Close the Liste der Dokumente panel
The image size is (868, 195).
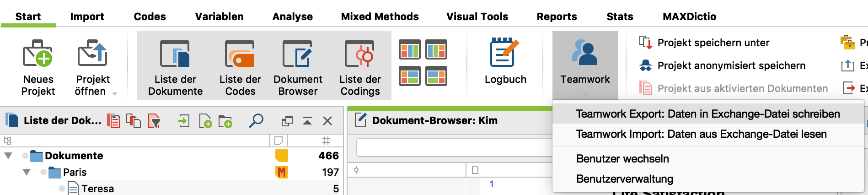click(x=327, y=121)
